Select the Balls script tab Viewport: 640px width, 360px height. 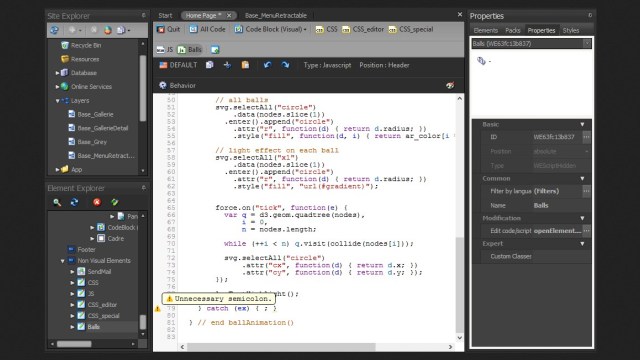(190, 50)
